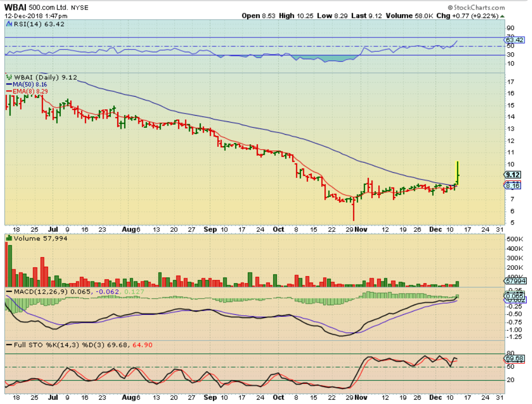Click the red EMA(8) legend line marker
Image resolution: width=532 pixels, height=404 pixels.
click(x=8, y=91)
